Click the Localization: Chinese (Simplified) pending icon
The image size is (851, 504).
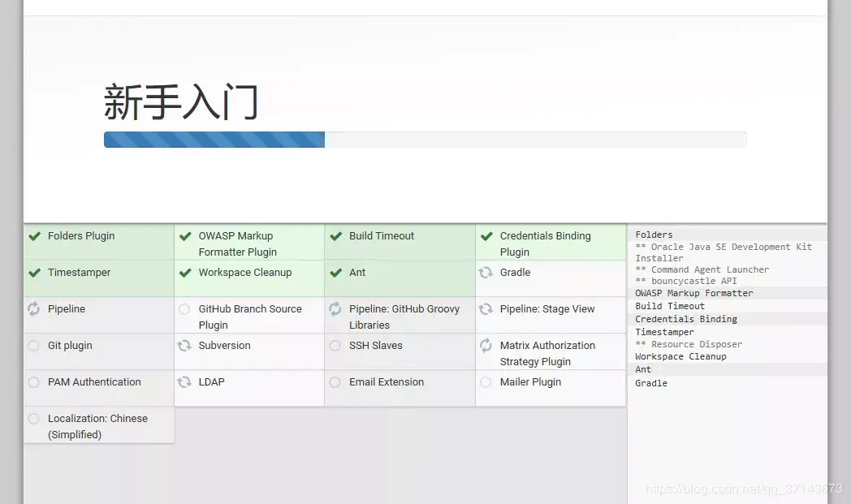[34, 419]
